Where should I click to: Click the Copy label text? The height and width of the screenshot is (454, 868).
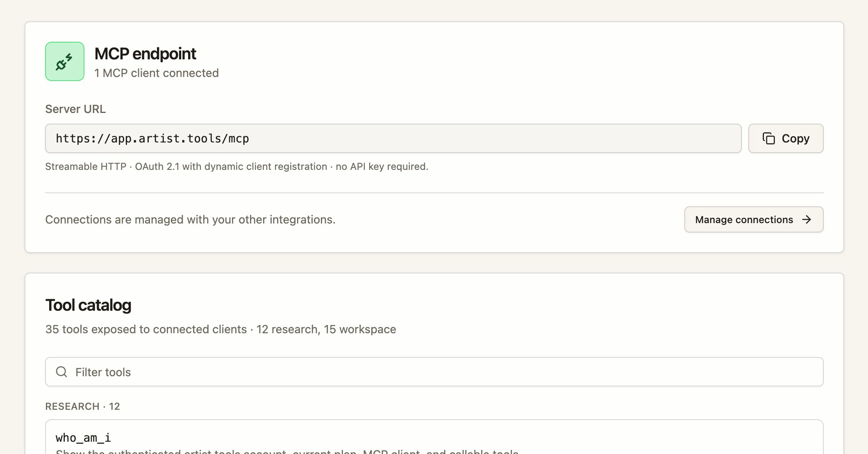(795, 138)
